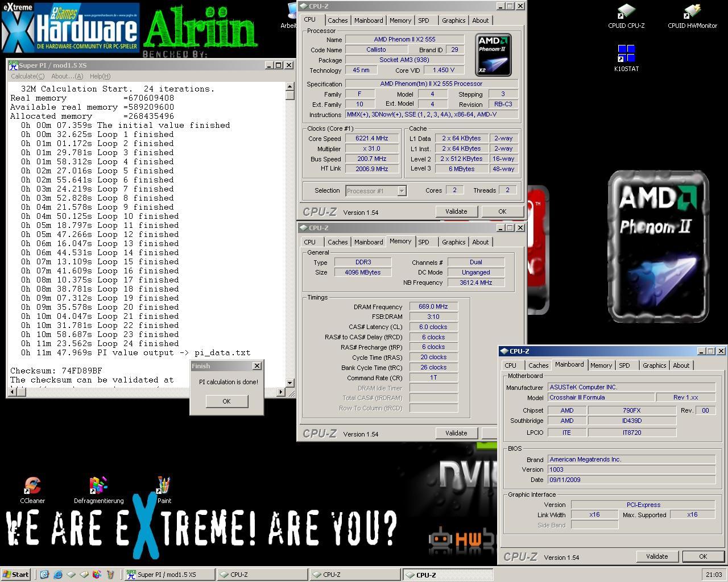Image resolution: width=728 pixels, height=582 pixels.
Task: Click the HT Link value 2006.9 MHz
Action: (x=372, y=169)
